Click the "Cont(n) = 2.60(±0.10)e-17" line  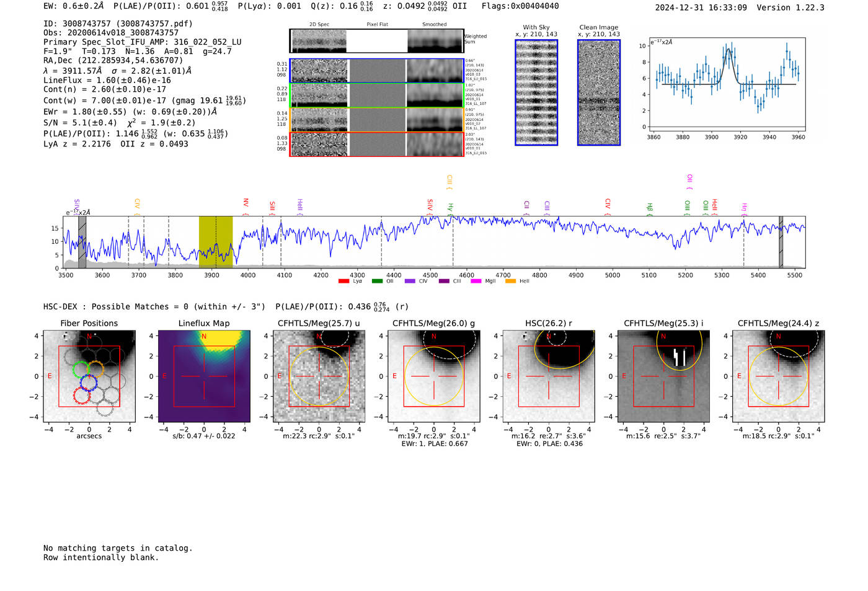[x=105, y=90]
